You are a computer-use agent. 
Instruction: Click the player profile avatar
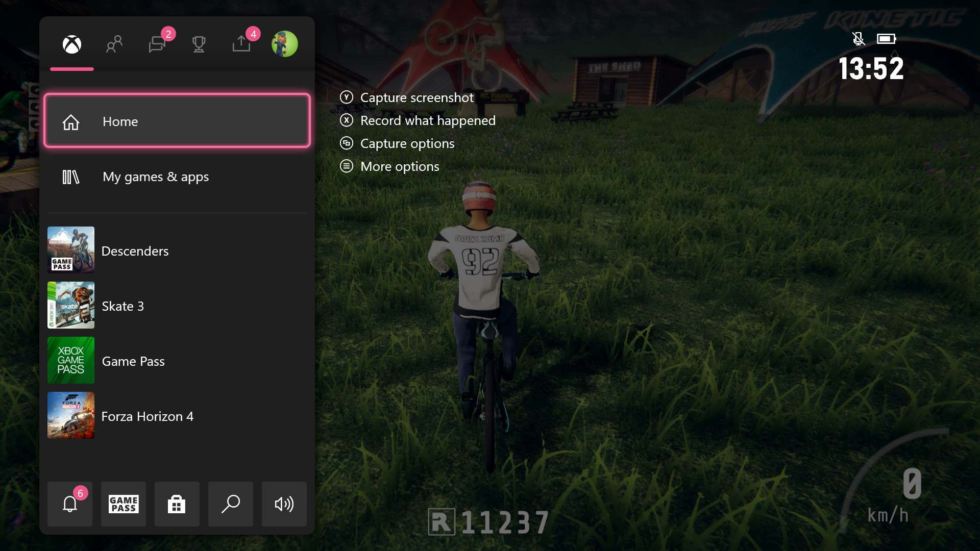click(284, 44)
